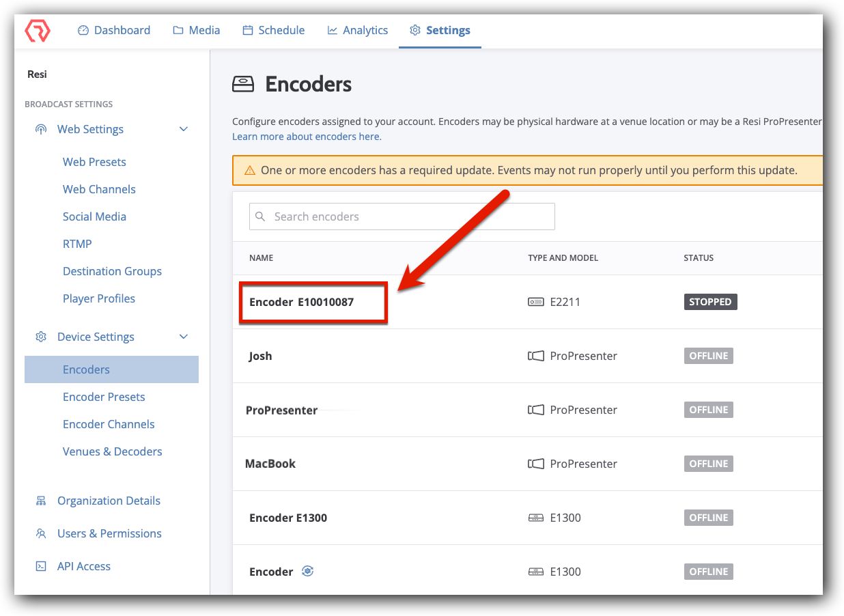Select Encoder Presets in sidebar
Screen dimensions: 844x616
tap(104, 397)
